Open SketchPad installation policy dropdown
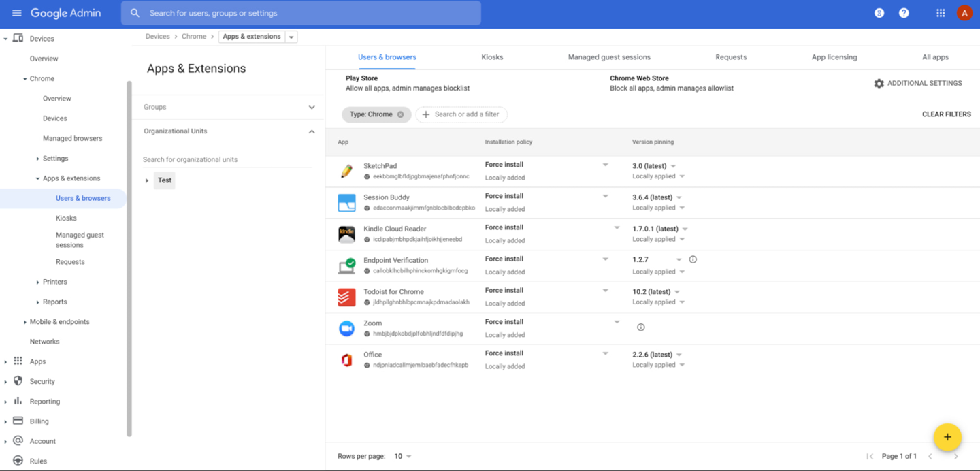The height and width of the screenshot is (471, 980). tap(605, 165)
